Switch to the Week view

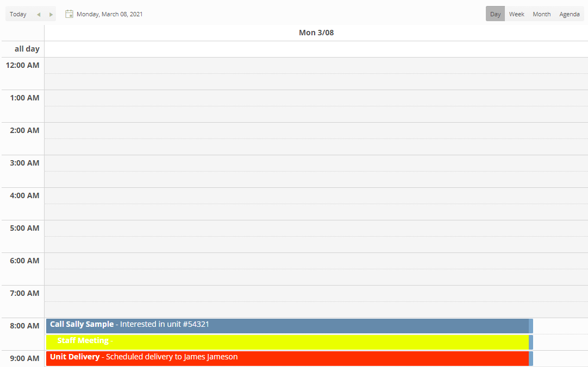516,14
